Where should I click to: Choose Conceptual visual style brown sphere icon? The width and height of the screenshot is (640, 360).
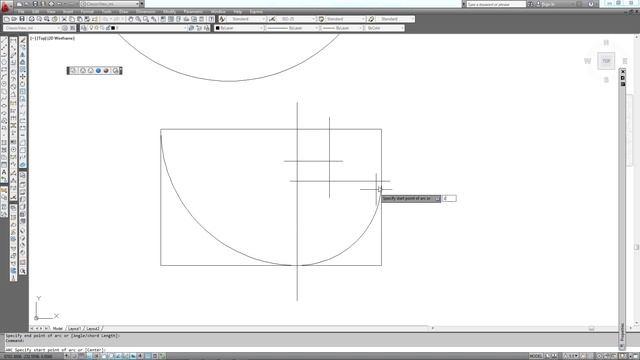coord(106,71)
